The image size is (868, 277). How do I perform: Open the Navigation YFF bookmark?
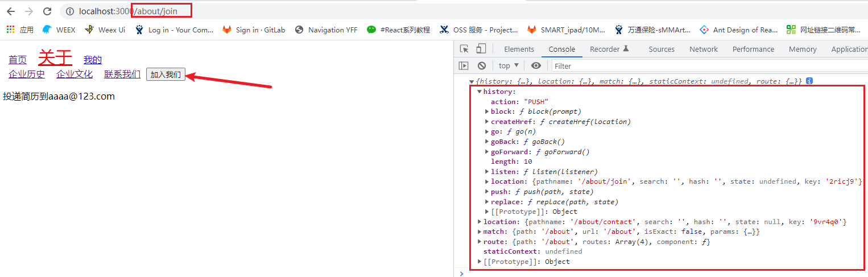tap(326, 30)
